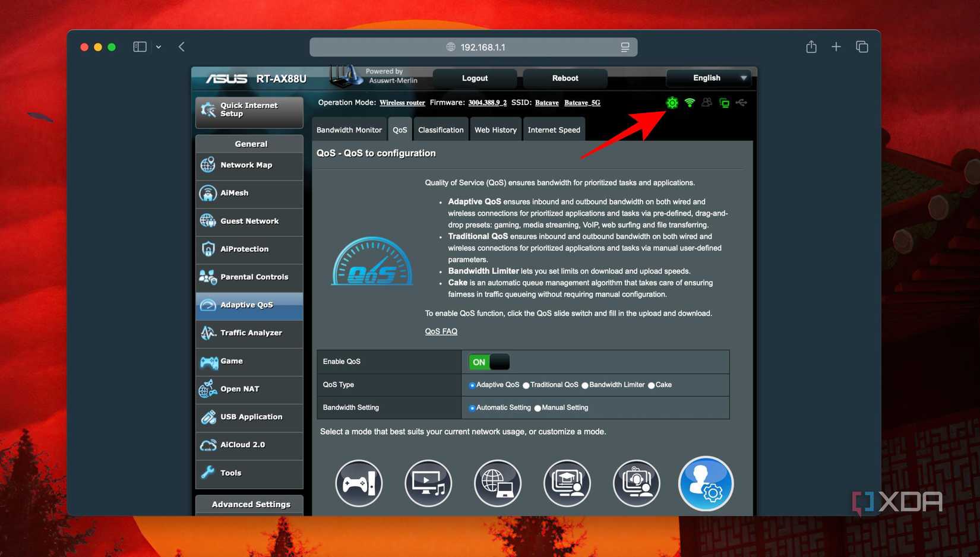
Task: Select the Gaming QoS preset
Action: coord(359,483)
